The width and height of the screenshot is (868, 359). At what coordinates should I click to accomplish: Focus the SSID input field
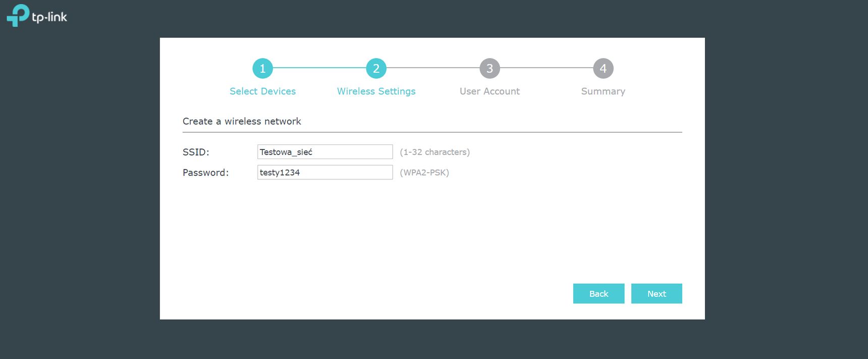325,152
